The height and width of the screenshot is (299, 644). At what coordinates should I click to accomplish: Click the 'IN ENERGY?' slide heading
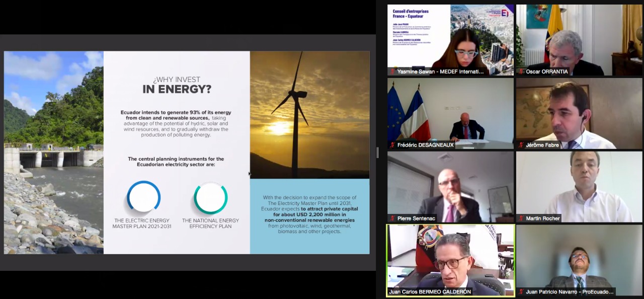(177, 90)
